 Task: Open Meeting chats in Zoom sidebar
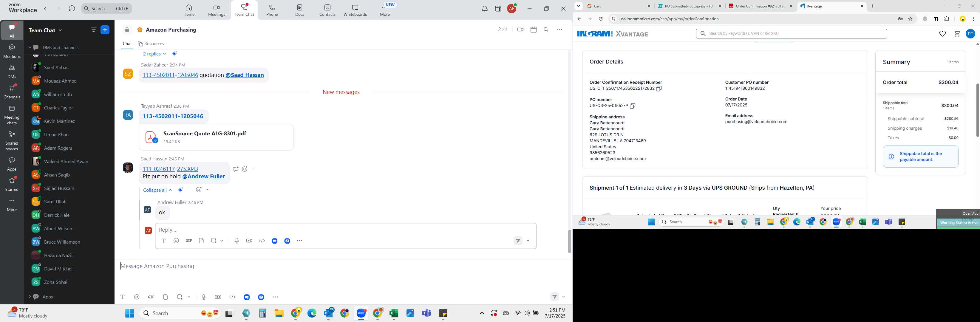point(12,115)
